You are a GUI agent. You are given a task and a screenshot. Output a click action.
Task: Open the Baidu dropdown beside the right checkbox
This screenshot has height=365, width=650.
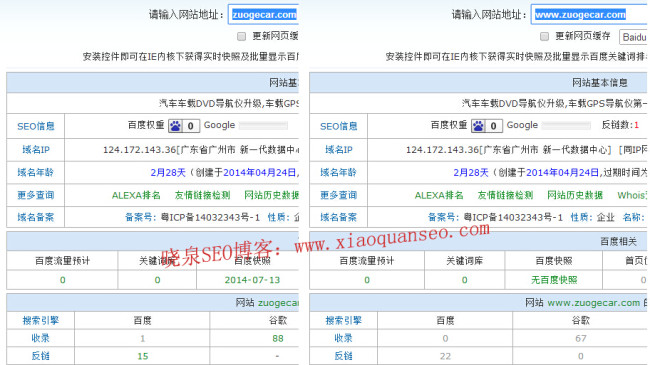point(633,37)
